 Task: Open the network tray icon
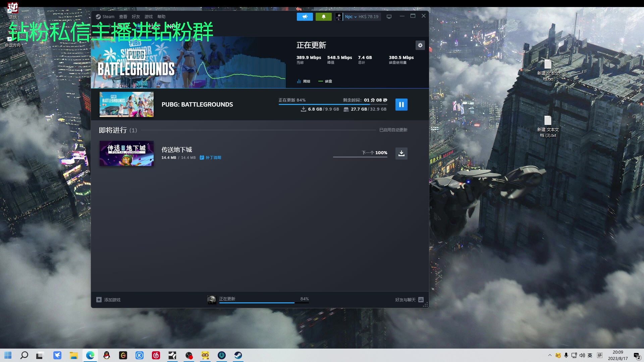pos(574,355)
